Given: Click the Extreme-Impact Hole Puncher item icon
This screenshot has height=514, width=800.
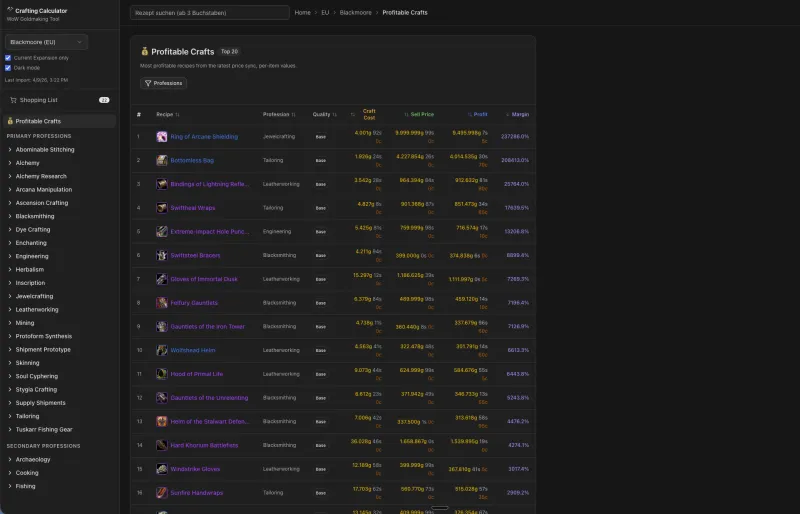Looking at the screenshot, I should 162,231.
